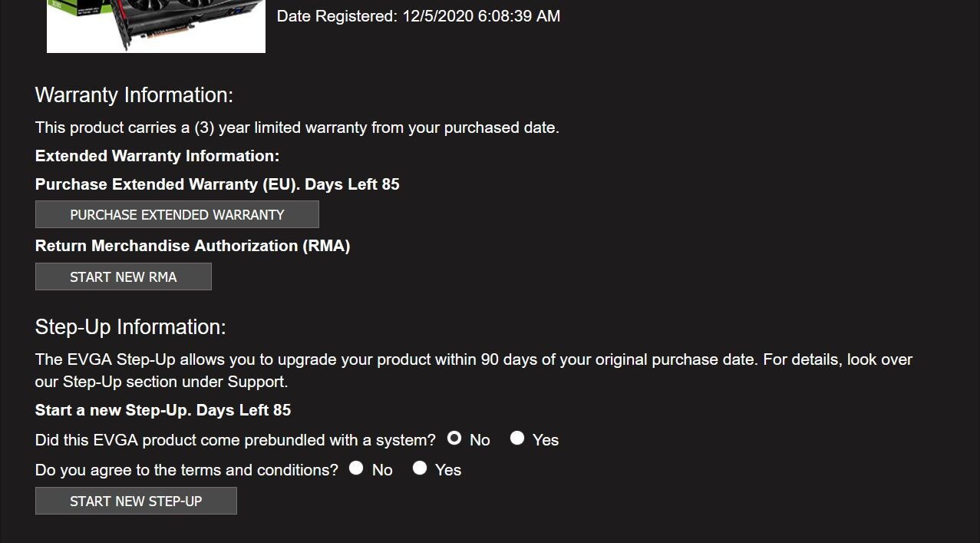Click the extended warranty Days Left 85 text
This screenshot has width=980, height=543.
click(x=352, y=184)
